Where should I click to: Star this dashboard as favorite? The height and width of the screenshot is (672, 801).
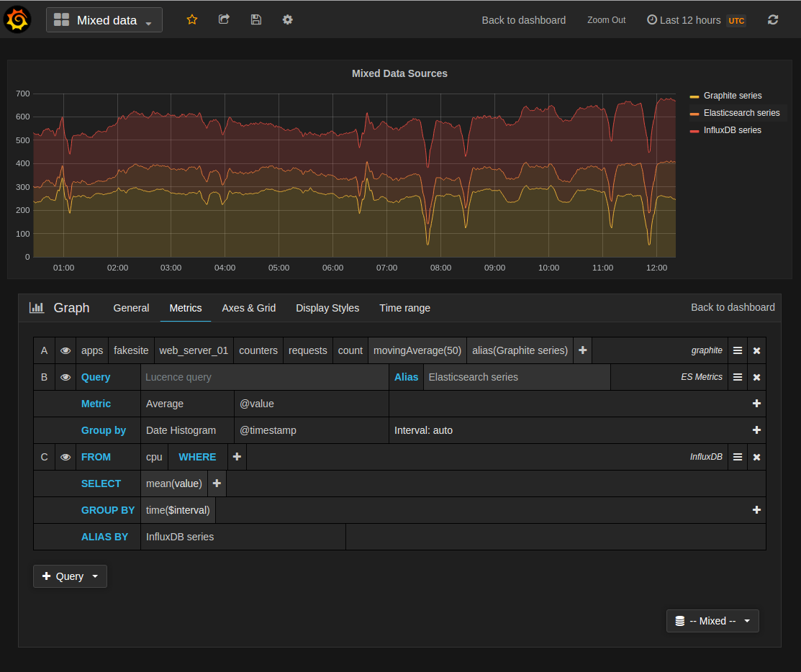pos(192,19)
